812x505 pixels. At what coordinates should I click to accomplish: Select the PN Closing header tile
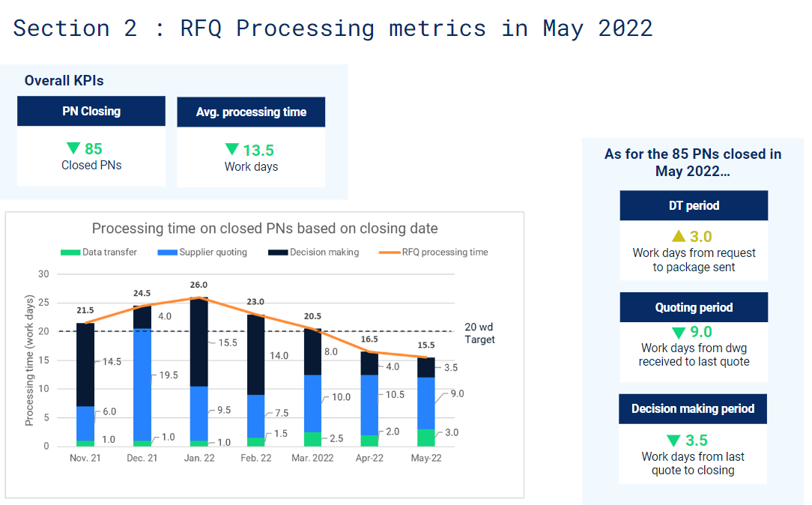(x=91, y=111)
